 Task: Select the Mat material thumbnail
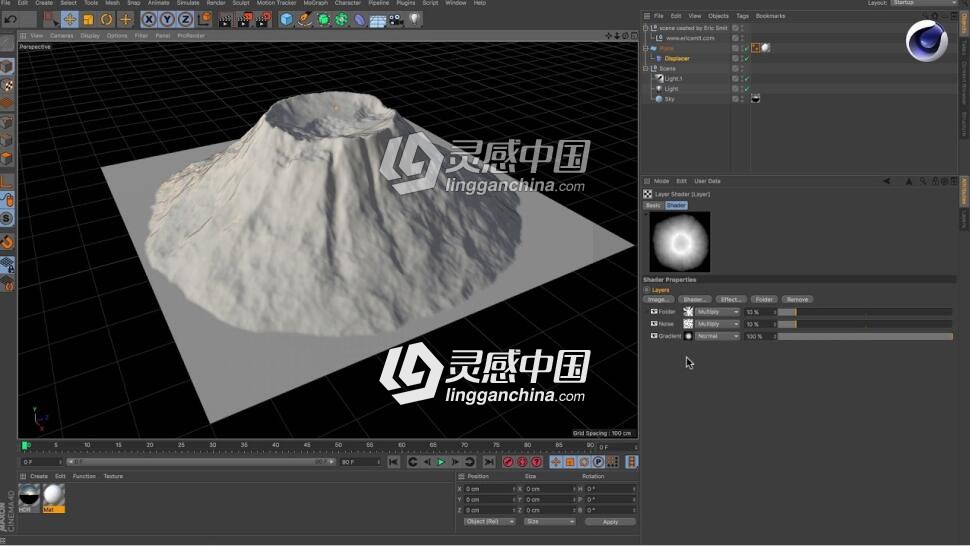click(53, 498)
